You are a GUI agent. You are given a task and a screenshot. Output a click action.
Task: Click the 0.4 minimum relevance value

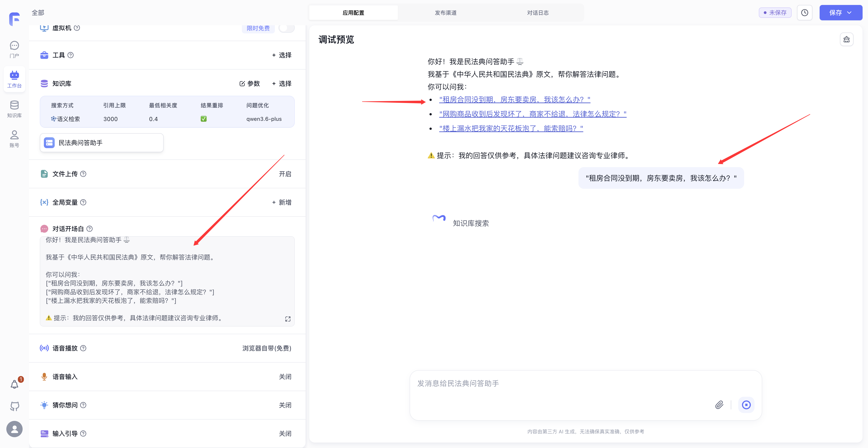tap(153, 119)
